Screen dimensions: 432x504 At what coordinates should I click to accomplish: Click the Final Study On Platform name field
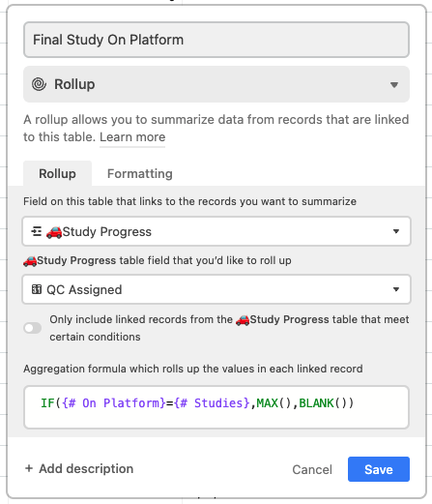216,40
